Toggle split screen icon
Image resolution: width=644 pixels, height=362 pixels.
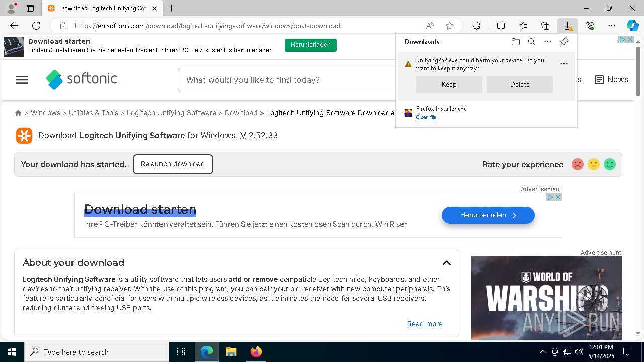[501, 26]
